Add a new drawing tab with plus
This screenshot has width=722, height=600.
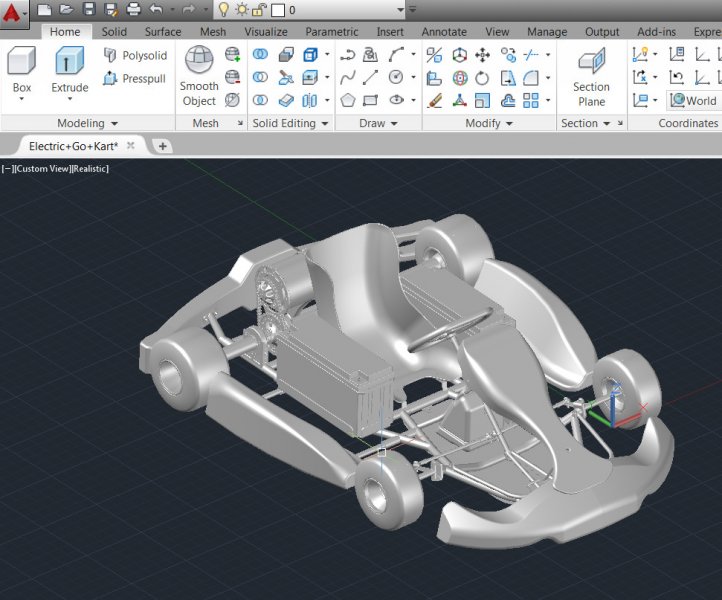click(163, 146)
